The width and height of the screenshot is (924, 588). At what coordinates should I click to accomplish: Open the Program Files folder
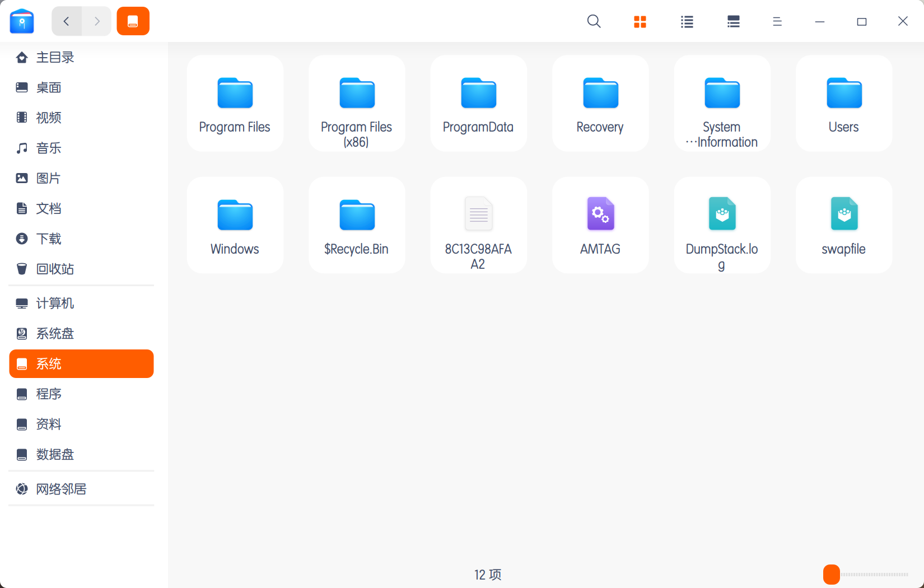pos(235,103)
